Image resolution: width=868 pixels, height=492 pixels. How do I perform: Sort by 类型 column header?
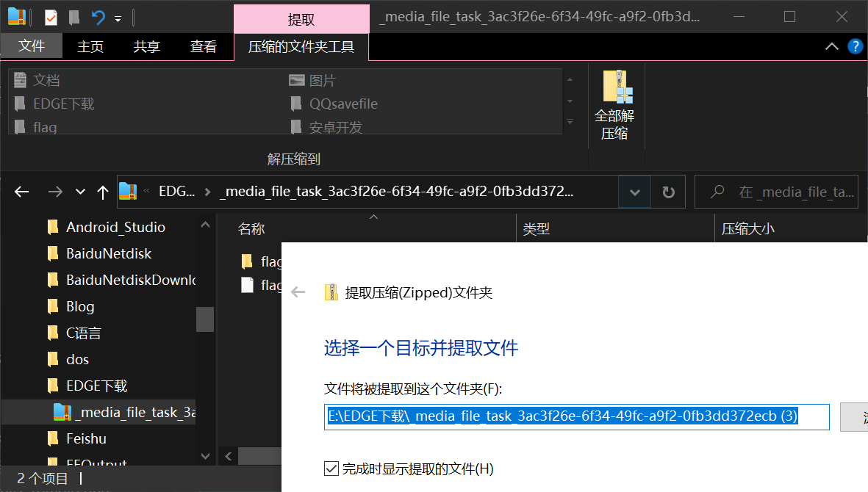click(x=536, y=229)
